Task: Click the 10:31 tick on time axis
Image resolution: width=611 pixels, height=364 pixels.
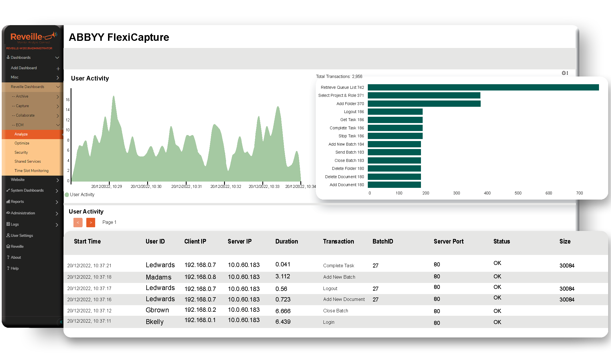Action: point(186,186)
